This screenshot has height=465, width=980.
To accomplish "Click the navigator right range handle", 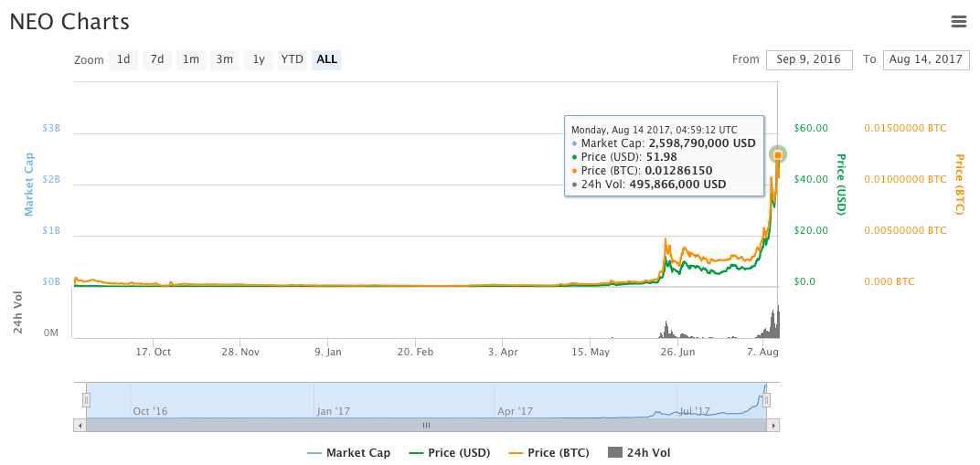I will pyautogui.click(x=767, y=400).
